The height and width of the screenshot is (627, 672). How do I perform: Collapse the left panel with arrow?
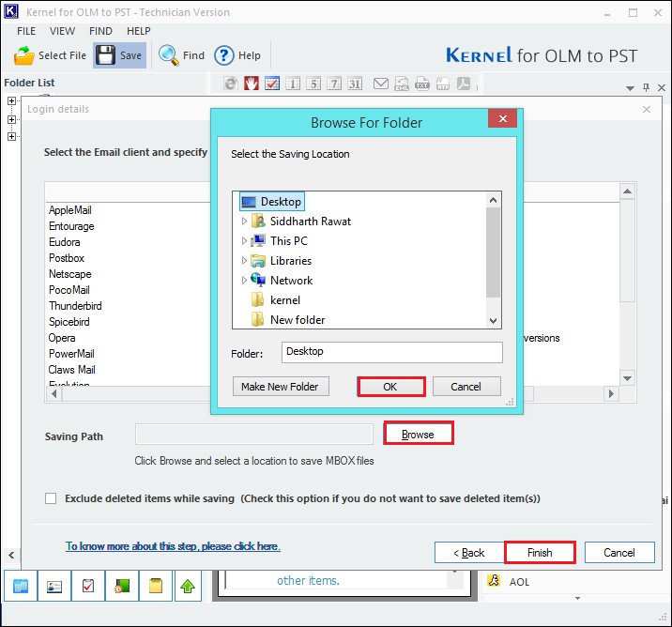[11, 555]
